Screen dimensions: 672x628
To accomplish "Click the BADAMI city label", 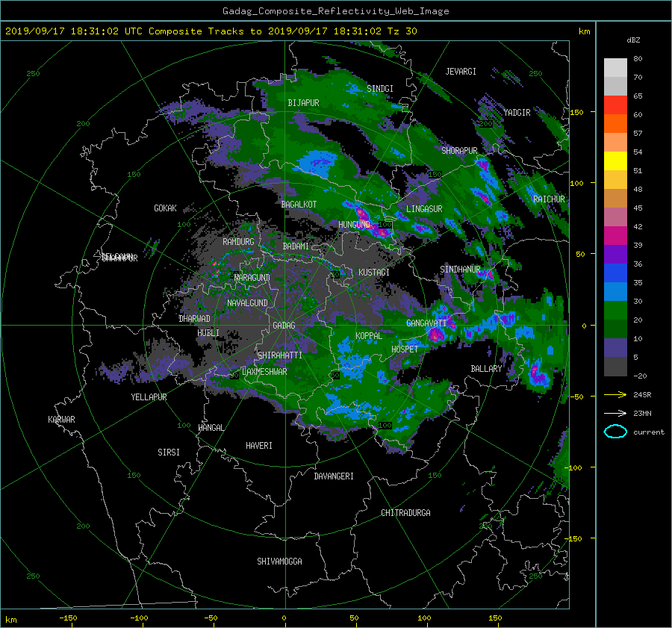I will [x=296, y=246].
